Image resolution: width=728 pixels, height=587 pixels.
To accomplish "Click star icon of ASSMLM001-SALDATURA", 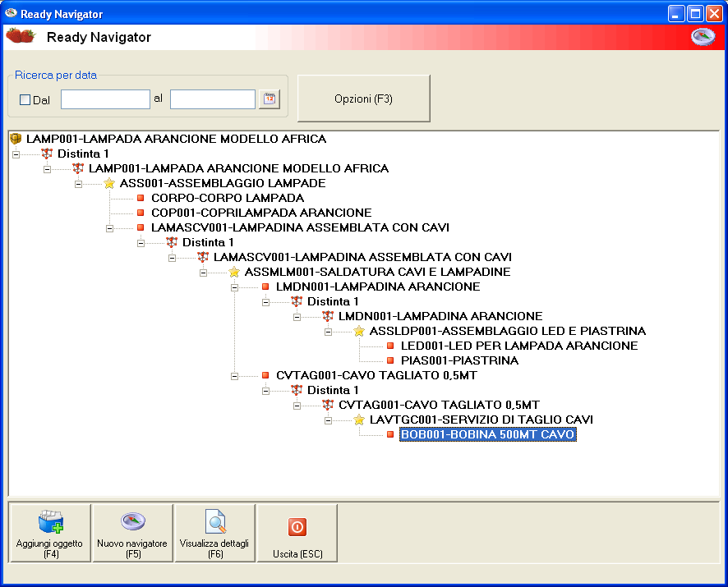I will [x=234, y=272].
